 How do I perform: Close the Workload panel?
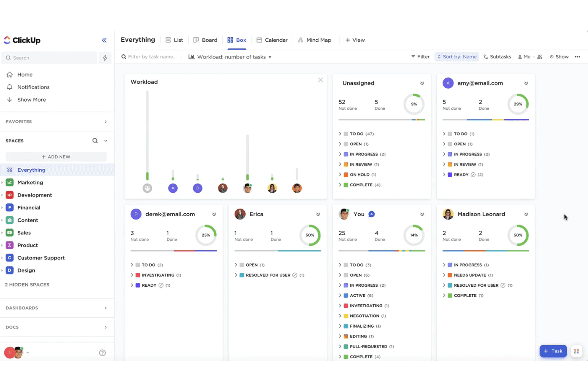coord(321,80)
